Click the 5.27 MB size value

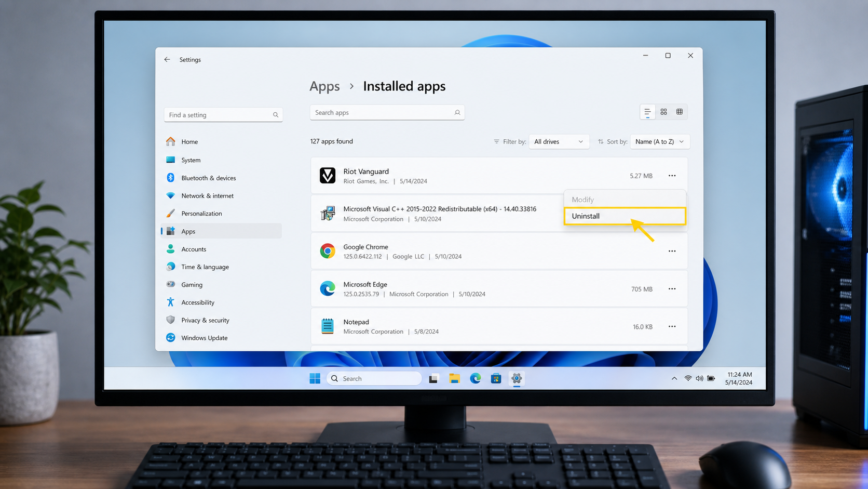[641, 176]
